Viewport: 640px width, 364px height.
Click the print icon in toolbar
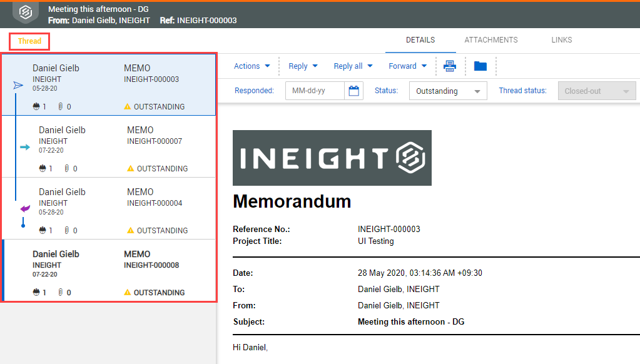450,66
